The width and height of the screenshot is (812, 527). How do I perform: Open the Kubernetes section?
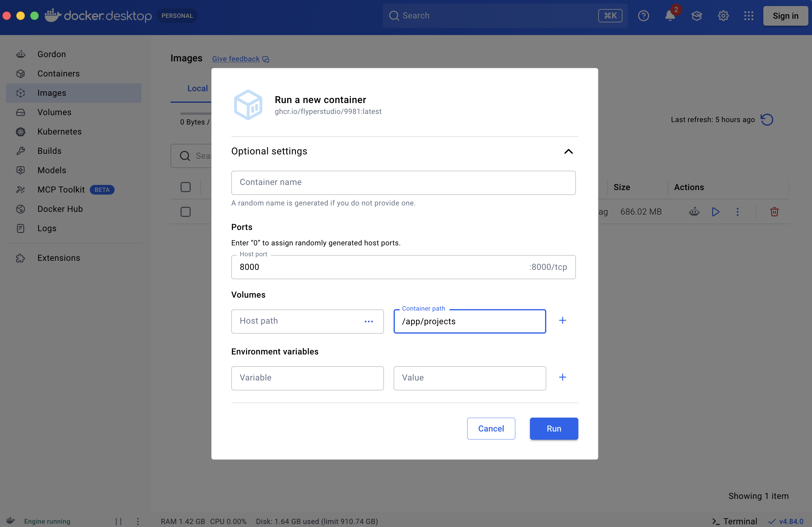[x=73, y=132]
